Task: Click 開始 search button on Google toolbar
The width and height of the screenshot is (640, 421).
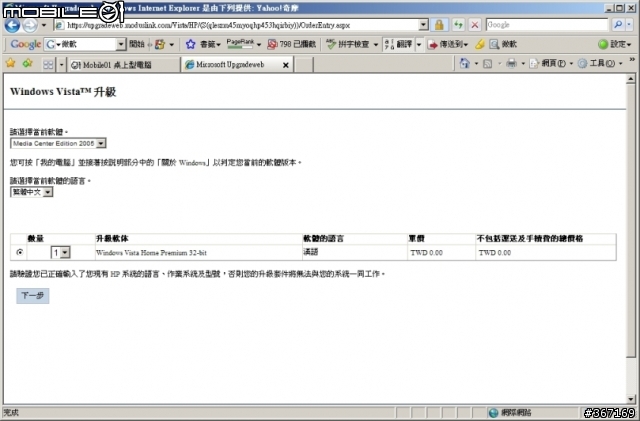Action: coord(137,44)
